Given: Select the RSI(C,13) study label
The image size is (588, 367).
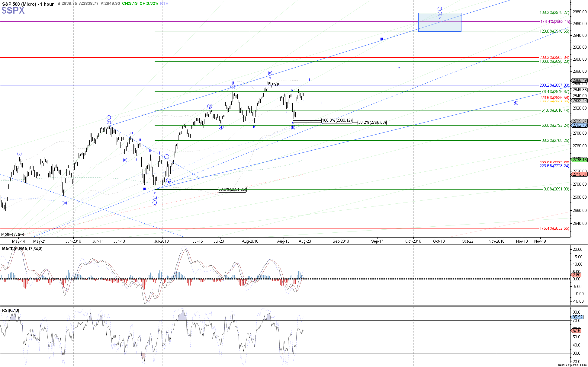Looking at the screenshot, I should point(11,310).
